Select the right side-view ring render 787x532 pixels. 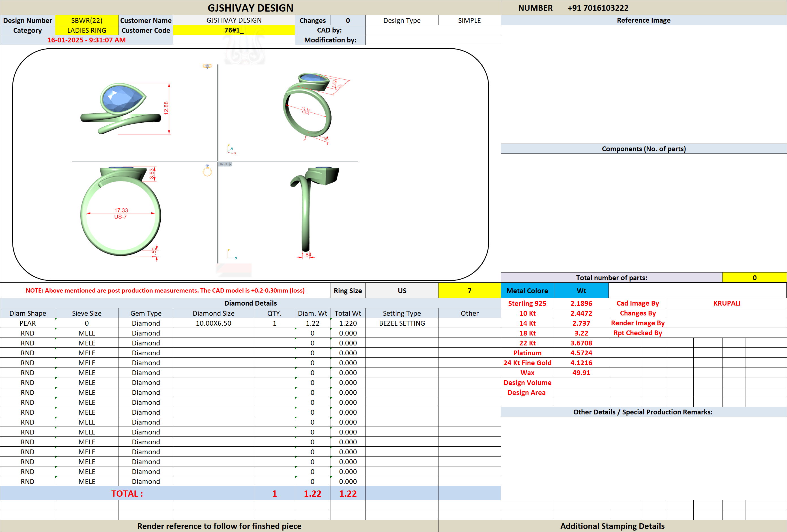tap(314, 209)
